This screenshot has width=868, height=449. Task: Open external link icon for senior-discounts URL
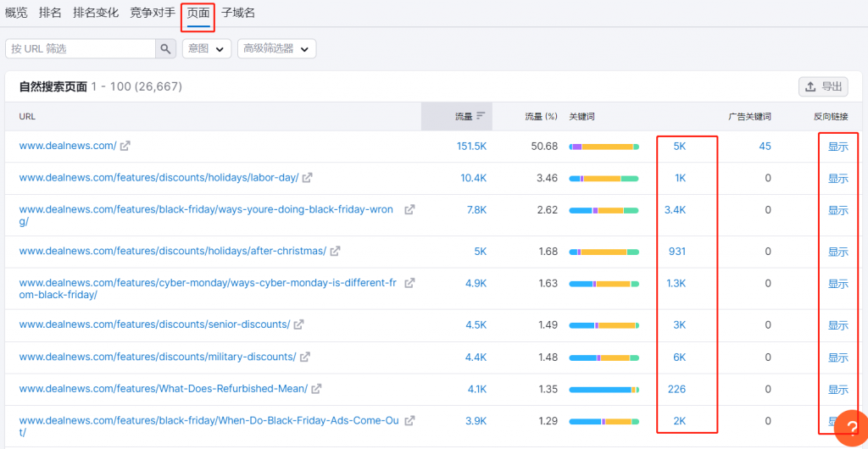click(x=299, y=324)
